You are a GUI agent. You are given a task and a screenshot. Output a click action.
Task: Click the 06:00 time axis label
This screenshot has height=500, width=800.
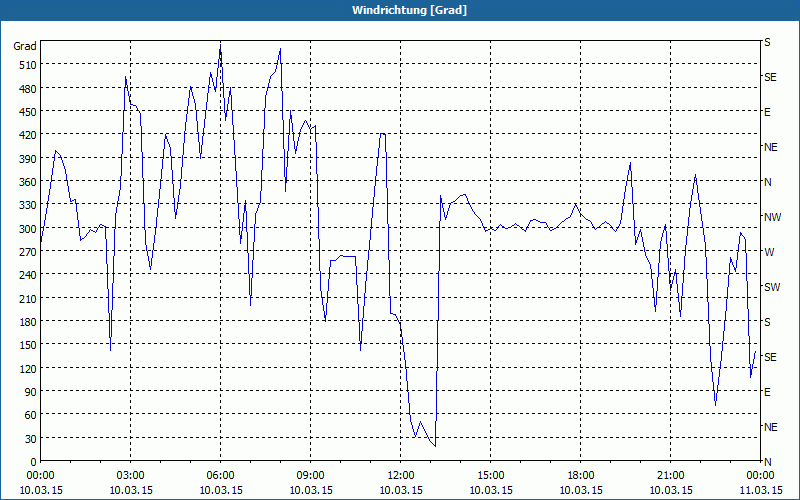[220, 476]
